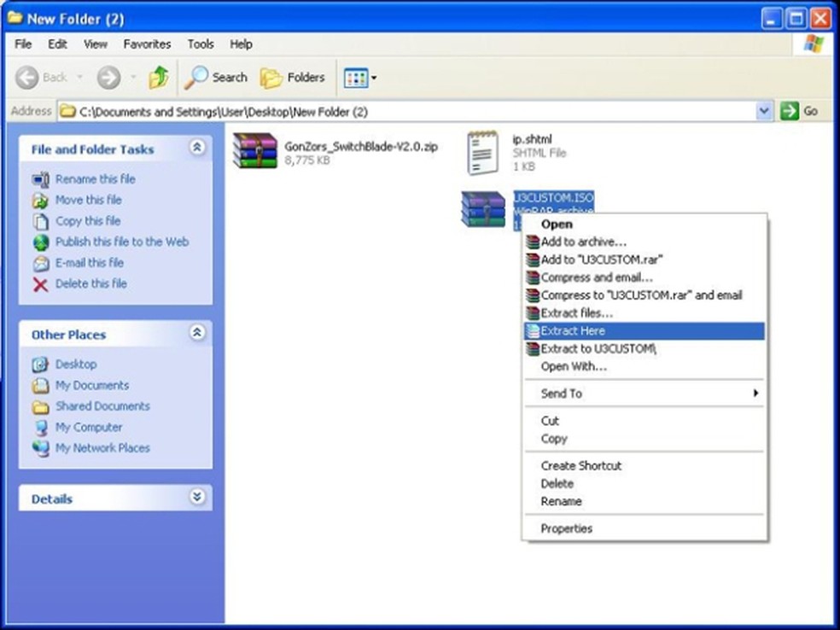840x630 pixels.
Task: Expand the Details panel
Action: [197, 497]
